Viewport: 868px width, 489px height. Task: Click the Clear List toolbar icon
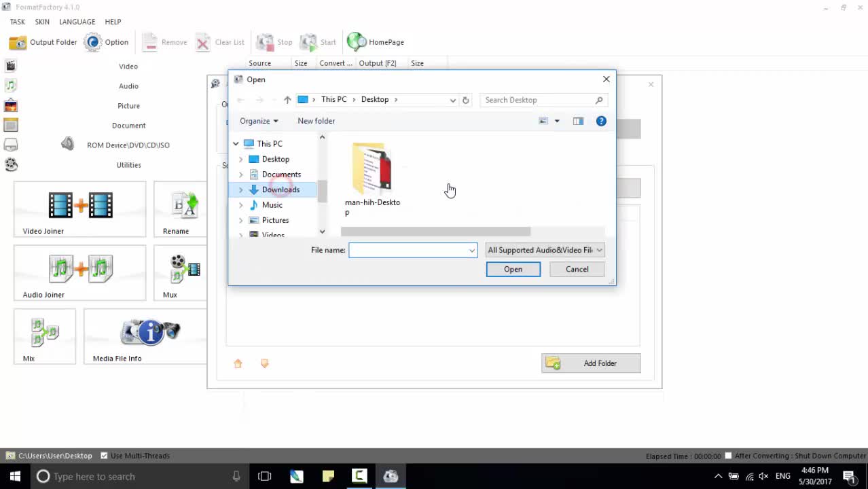(x=203, y=42)
